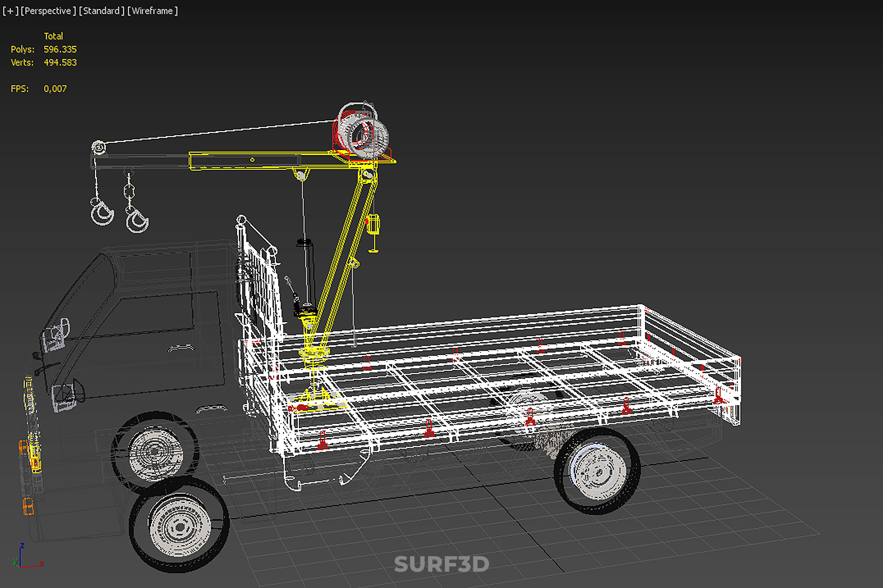Select the upper side mirror on the cab
Image resolution: width=883 pixels, height=588 pixels.
tap(57, 334)
